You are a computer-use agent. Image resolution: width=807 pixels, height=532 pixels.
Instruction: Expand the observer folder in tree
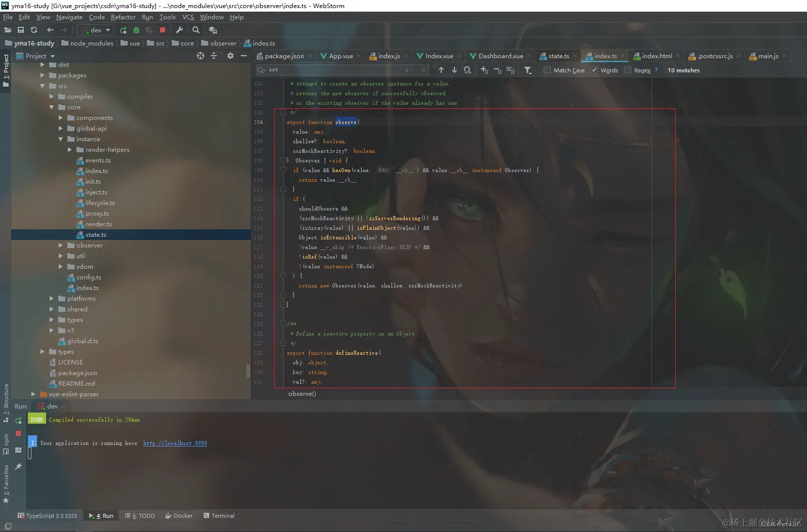click(61, 245)
